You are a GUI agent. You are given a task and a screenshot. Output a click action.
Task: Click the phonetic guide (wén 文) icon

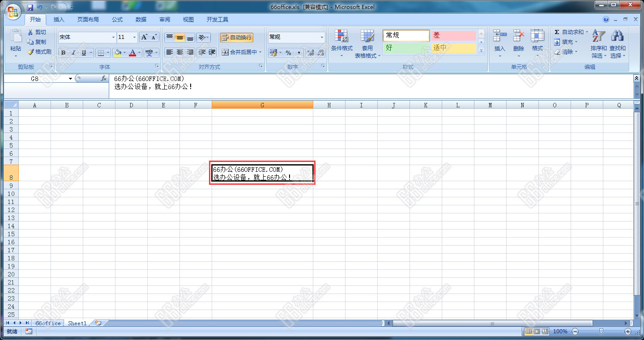tap(149, 53)
